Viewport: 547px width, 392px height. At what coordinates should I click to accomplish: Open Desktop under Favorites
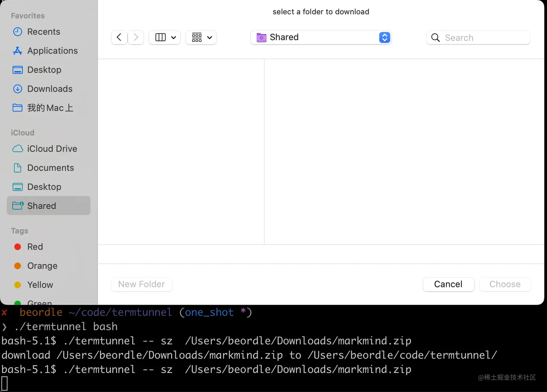[x=44, y=70]
